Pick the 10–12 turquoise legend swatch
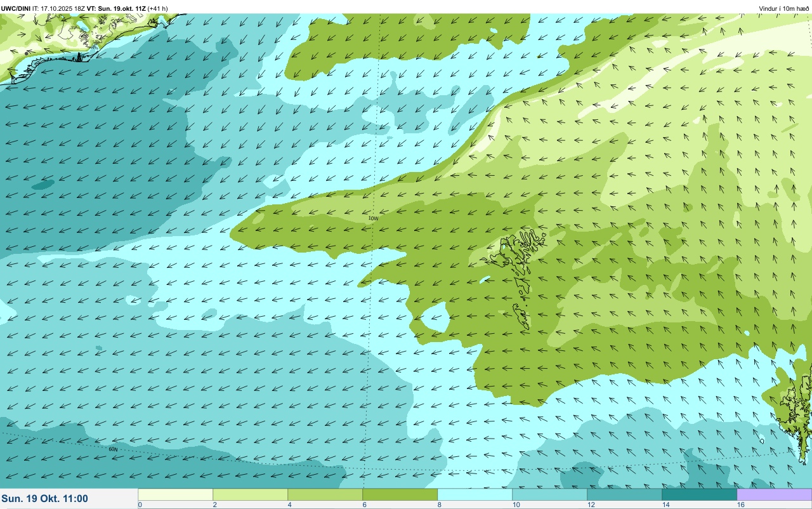Screen dimensions: 812x509 549,494
